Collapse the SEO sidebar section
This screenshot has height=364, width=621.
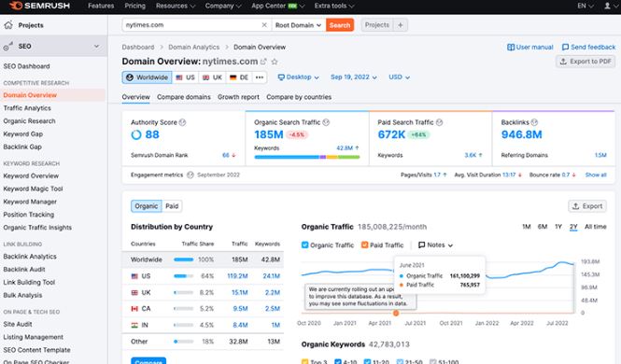pyautogui.click(x=96, y=47)
